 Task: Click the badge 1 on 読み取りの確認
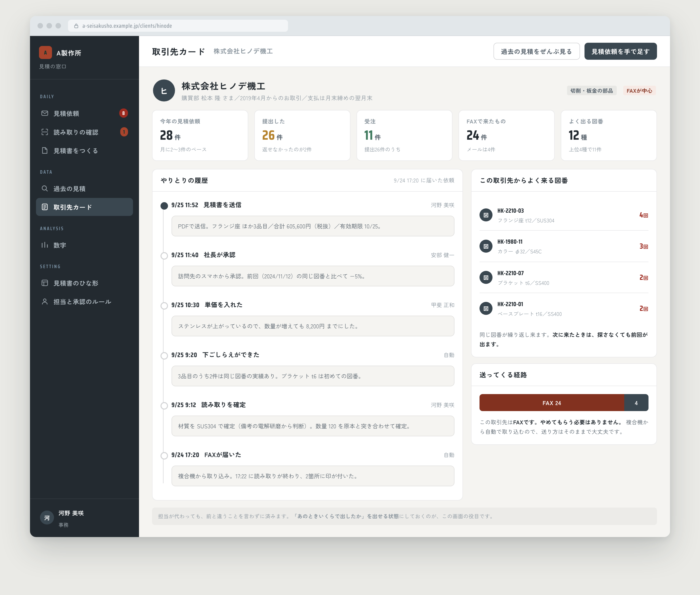coord(124,132)
